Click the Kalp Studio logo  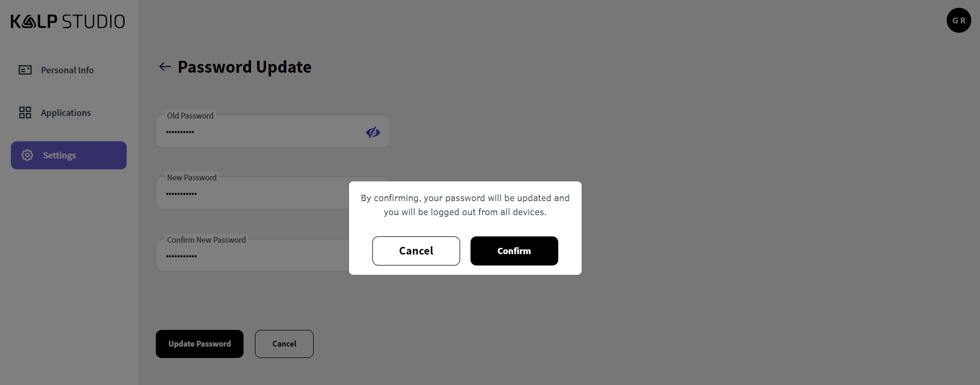[x=68, y=21]
